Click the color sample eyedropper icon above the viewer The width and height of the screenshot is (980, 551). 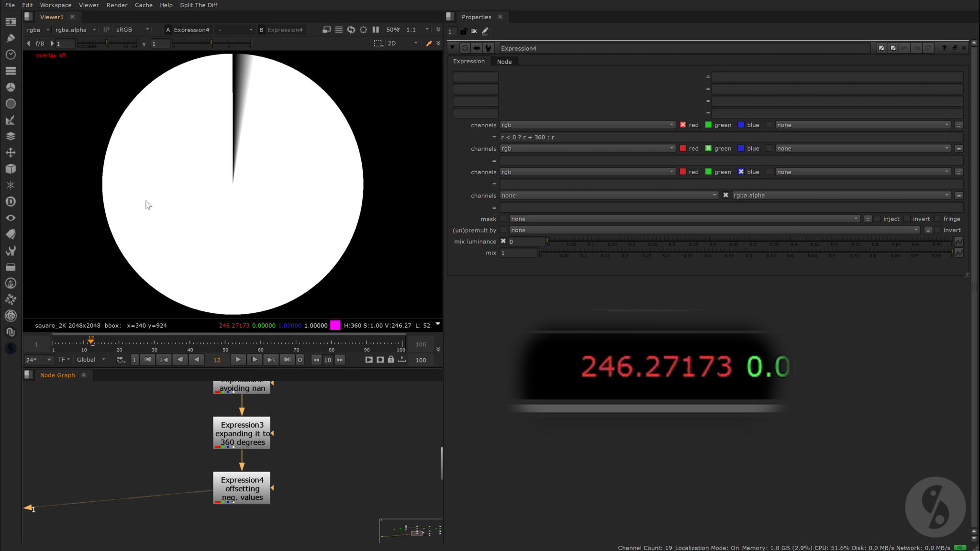[x=429, y=44]
